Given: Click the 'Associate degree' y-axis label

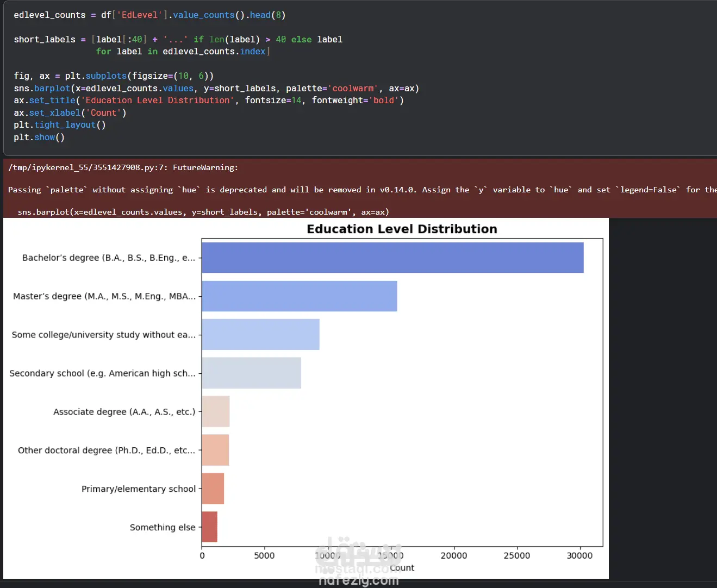Looking at the screenshot, I should pos(124,412).
